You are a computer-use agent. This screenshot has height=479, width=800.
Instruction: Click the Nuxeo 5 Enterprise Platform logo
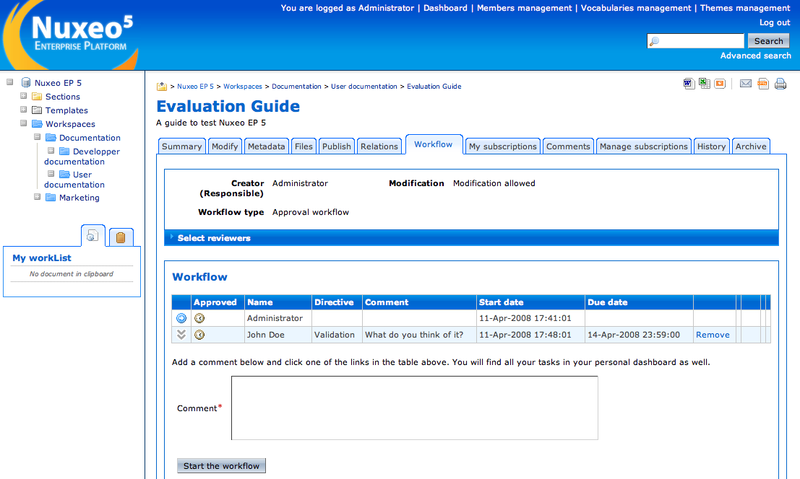[71, 35]
